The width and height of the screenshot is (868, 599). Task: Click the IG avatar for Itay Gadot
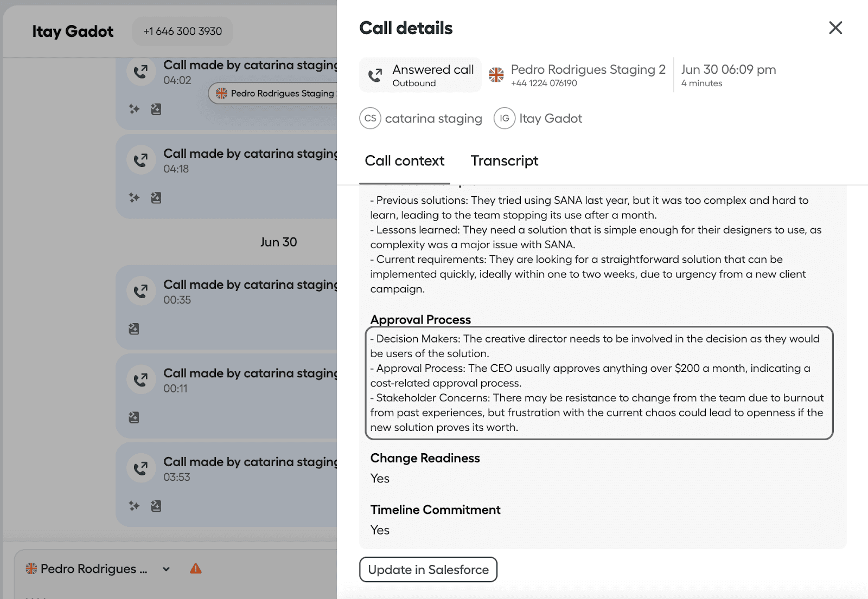pos(504,118)
